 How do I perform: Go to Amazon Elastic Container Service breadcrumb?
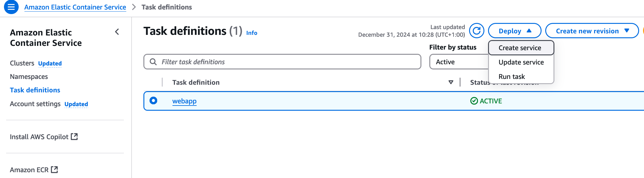[75, 7]
